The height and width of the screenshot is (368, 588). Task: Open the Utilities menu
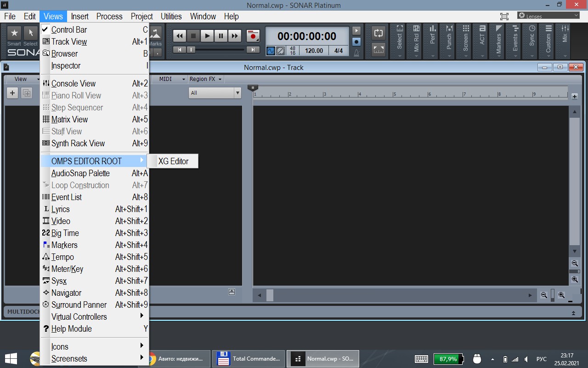[x=171, y=16]
